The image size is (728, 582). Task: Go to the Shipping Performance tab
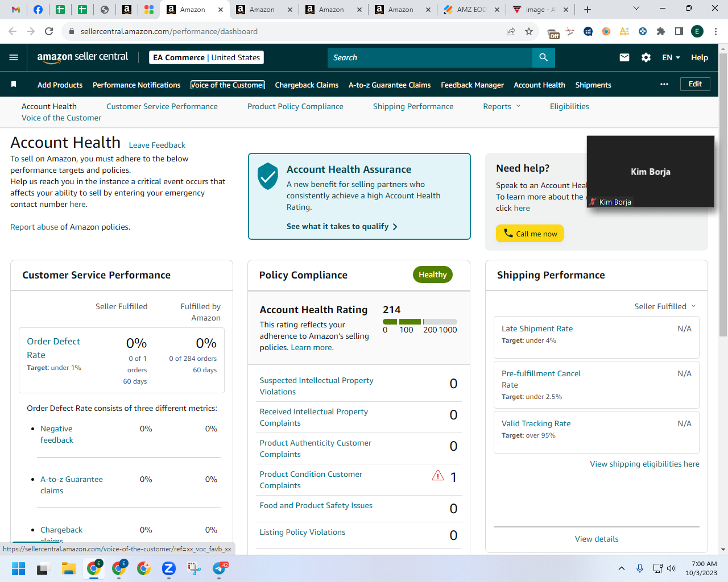click(413, 106)
